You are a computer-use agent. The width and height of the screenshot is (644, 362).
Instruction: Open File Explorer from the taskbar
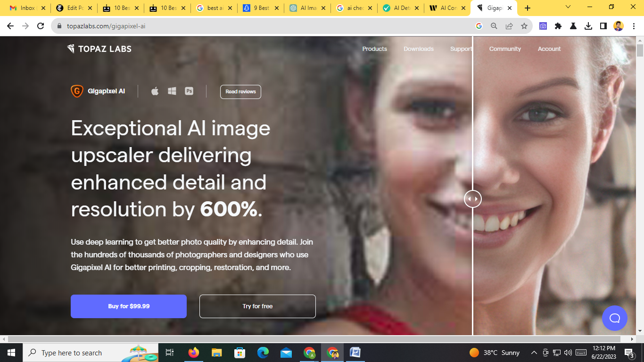[x=216, y=353]
